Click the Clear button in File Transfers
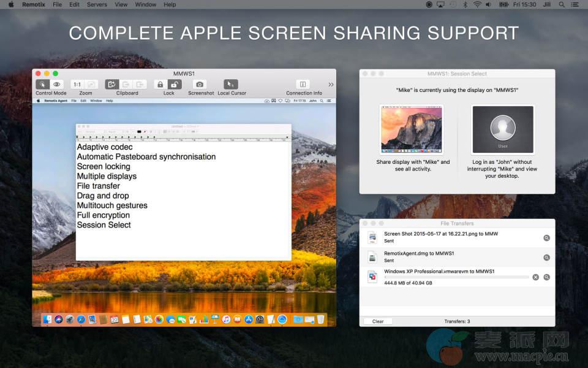 click(378, 321)
